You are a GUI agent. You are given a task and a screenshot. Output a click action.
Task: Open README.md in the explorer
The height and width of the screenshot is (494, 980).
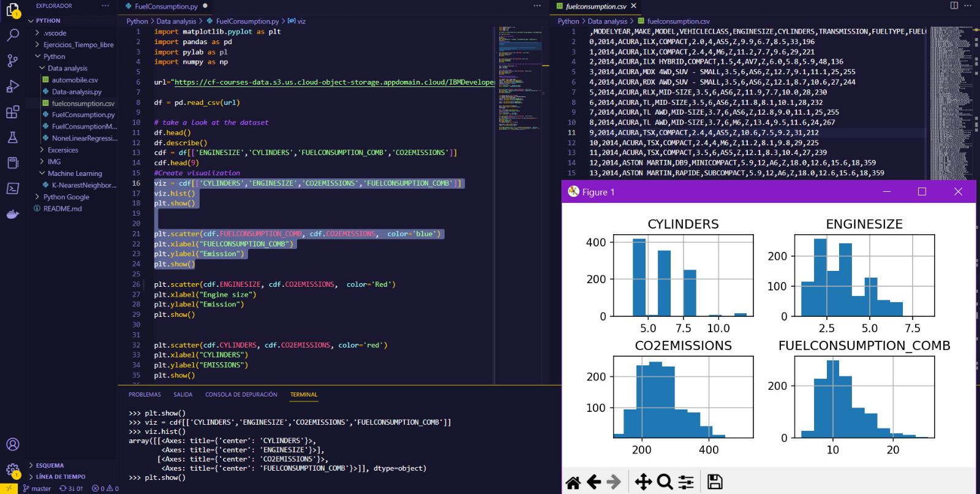[x=62, y=208]
